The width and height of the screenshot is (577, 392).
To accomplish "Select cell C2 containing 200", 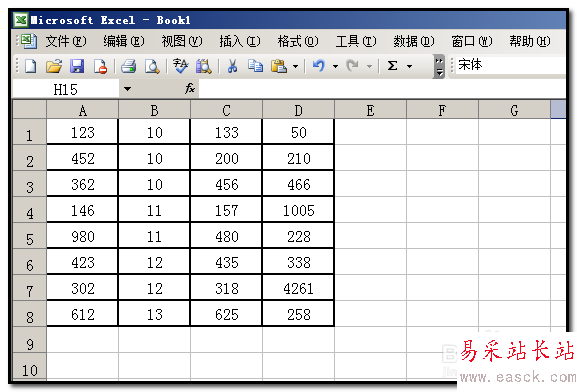I will click(226, 158).
